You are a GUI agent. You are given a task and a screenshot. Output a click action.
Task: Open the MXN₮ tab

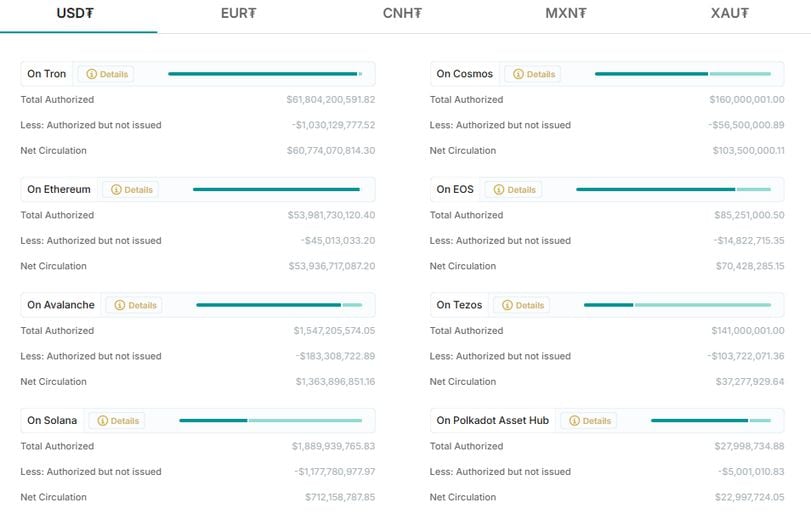566,13
